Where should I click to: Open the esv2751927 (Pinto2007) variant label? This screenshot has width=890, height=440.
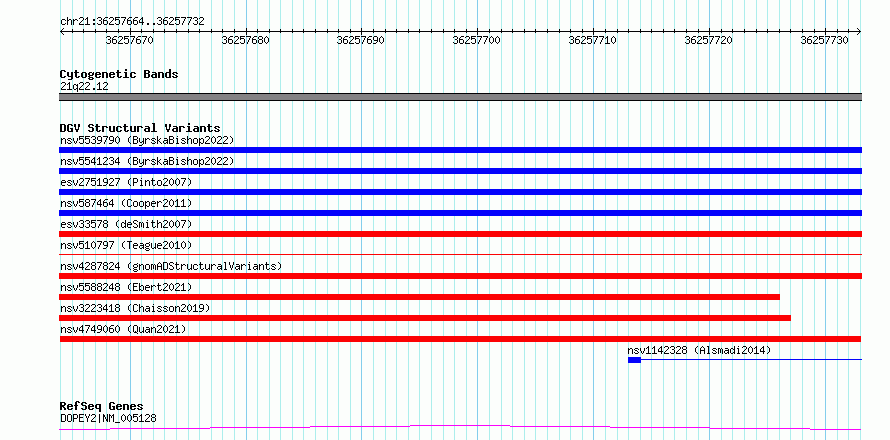pos(126,182)
